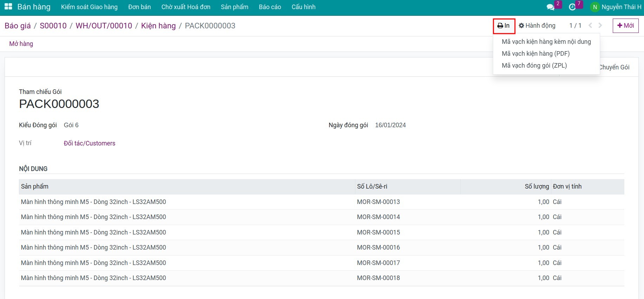
Task: Open the Đối tác/Customers location link
Action: pos(89,143)
